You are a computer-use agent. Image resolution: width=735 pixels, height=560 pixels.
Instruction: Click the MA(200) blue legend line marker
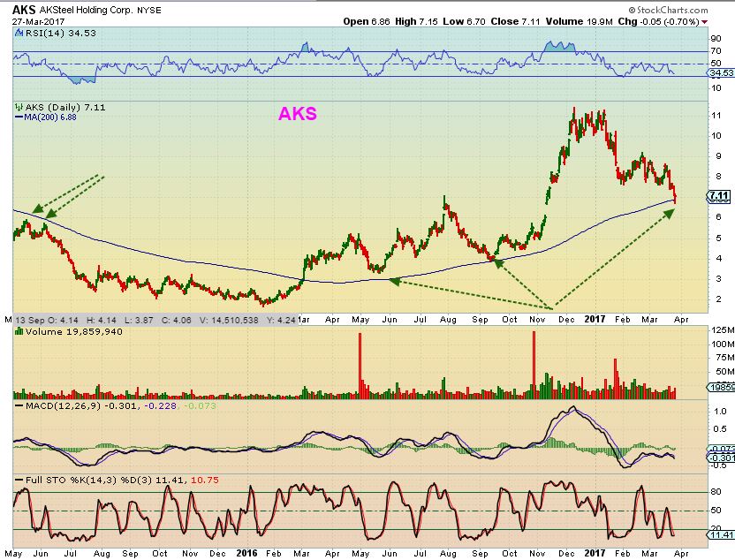[19, 117]
